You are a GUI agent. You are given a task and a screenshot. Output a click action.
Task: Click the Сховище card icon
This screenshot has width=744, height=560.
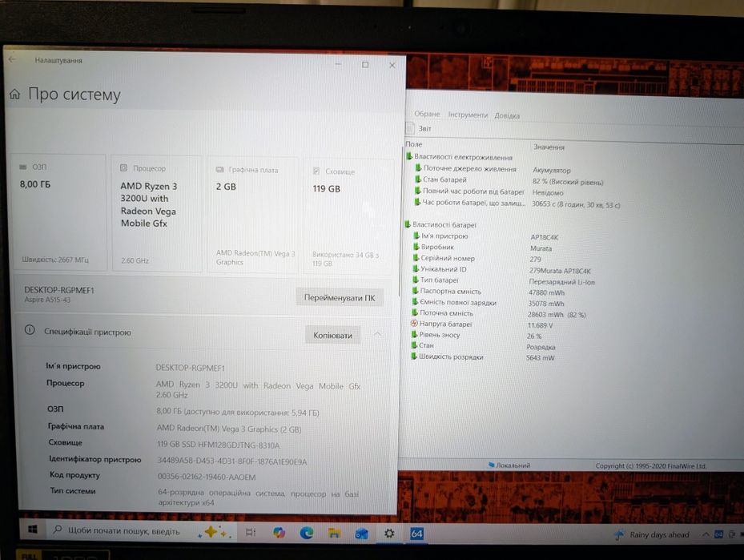pyautogui.click(x=316, y=171)
